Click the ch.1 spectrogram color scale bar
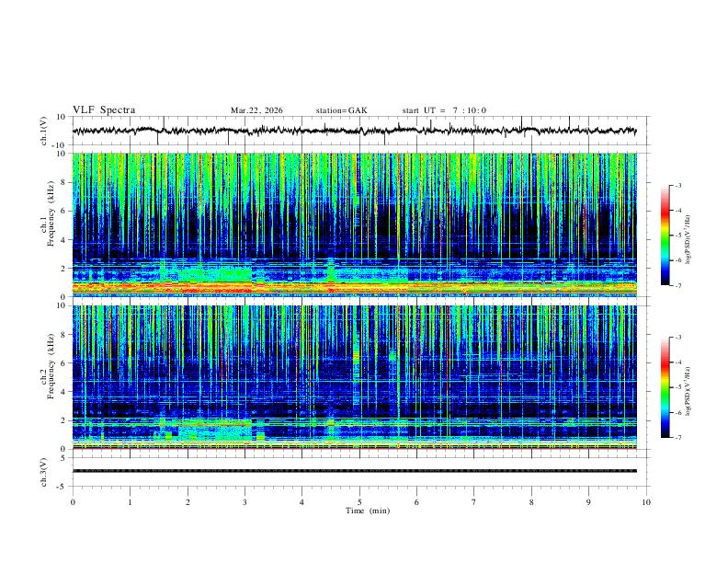The image size is (728, 563). (x=665, y=236)
